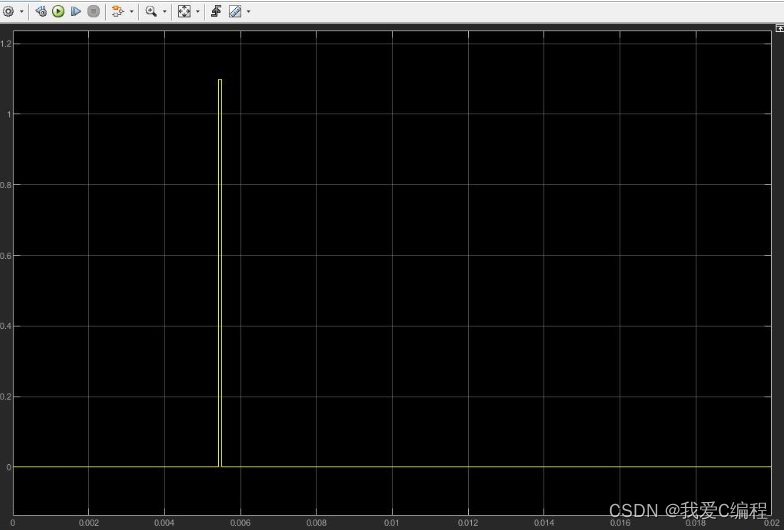This screenshot has height=530, width=784.
Task: Click the maximize axes button at plot corner
Action: [779, 29]
